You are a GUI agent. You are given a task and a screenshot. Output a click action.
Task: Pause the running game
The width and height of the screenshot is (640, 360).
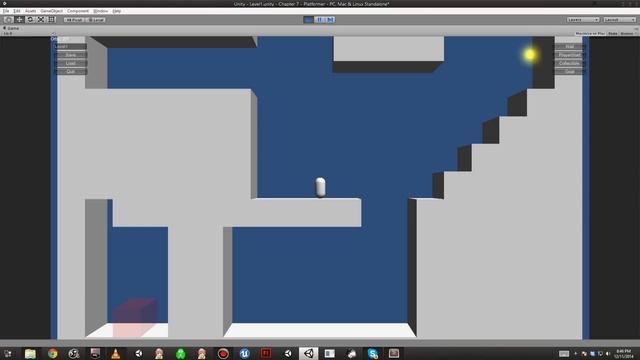tap(319, 20)
